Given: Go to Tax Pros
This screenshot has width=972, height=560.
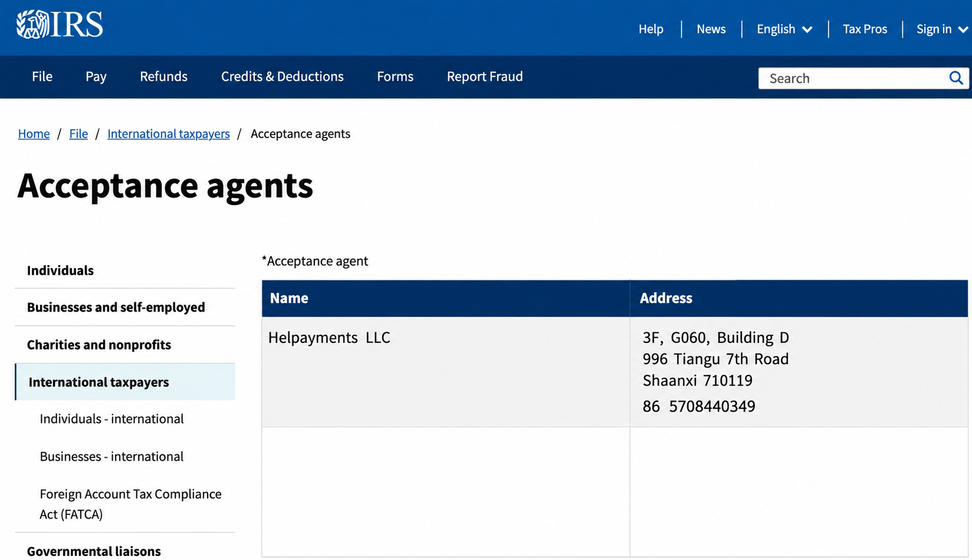Looking at the screenshot, I should (x=864, y=29).
